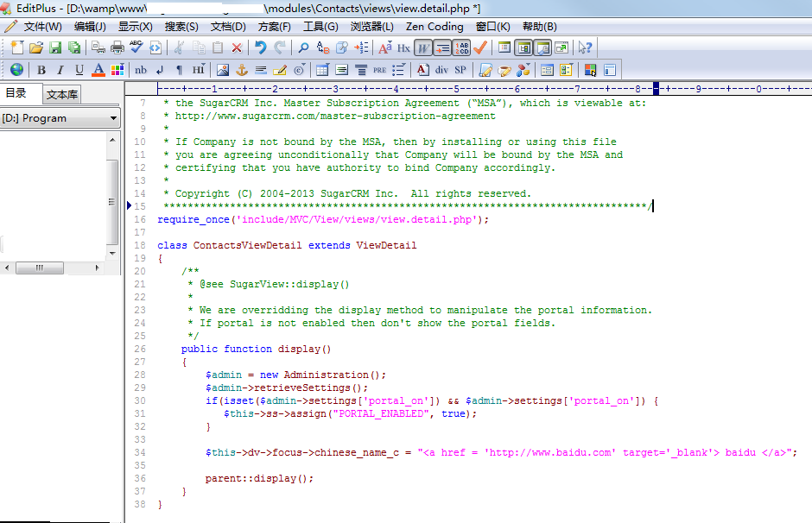This screenshot has width=812, height=523.
Task: Toggle the output window button
Action: (542, 47)
